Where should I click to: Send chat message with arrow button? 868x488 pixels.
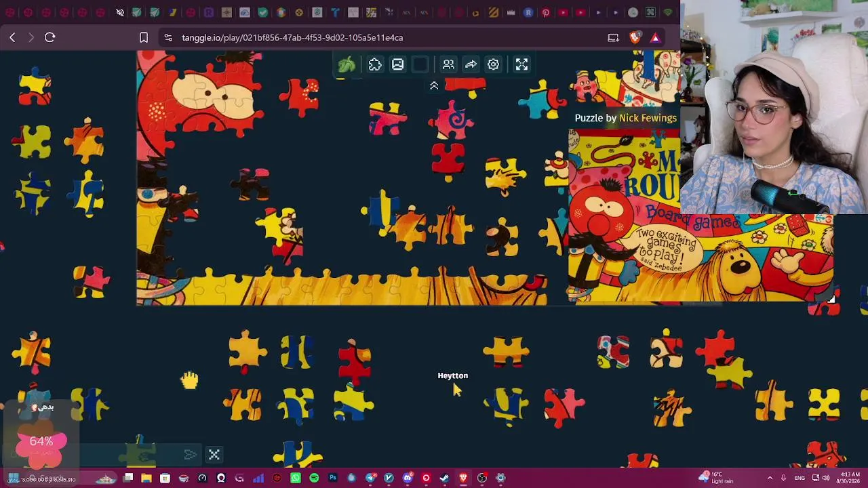190,455
